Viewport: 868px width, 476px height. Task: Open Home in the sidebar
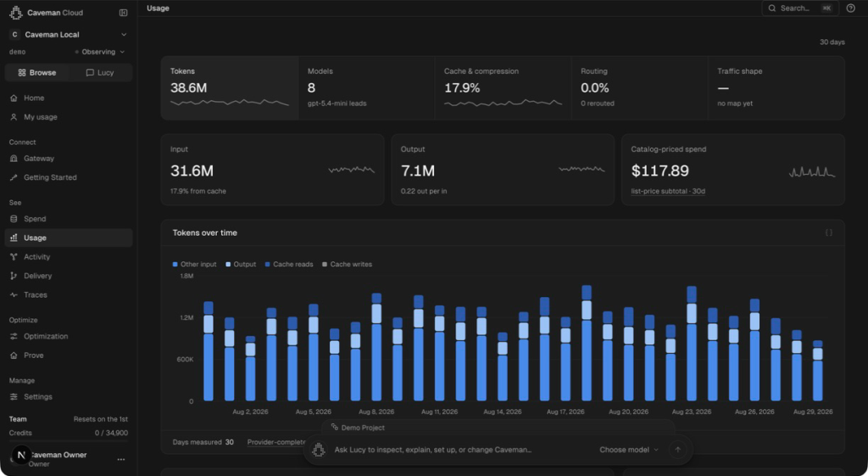[x=69, y=98]
